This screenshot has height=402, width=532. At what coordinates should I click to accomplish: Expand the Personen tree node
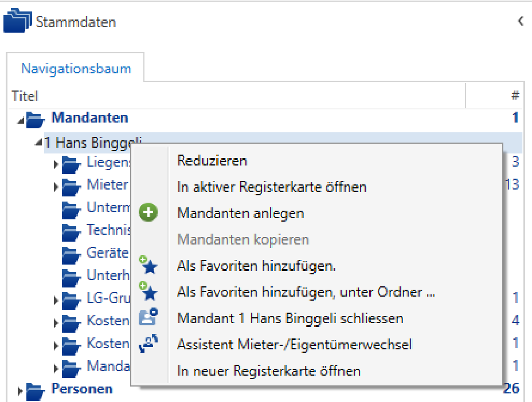click(20, 391)
